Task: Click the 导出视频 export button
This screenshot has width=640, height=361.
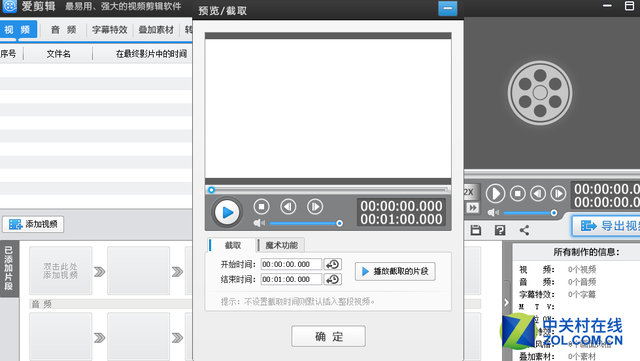Action: coord(607,226)
